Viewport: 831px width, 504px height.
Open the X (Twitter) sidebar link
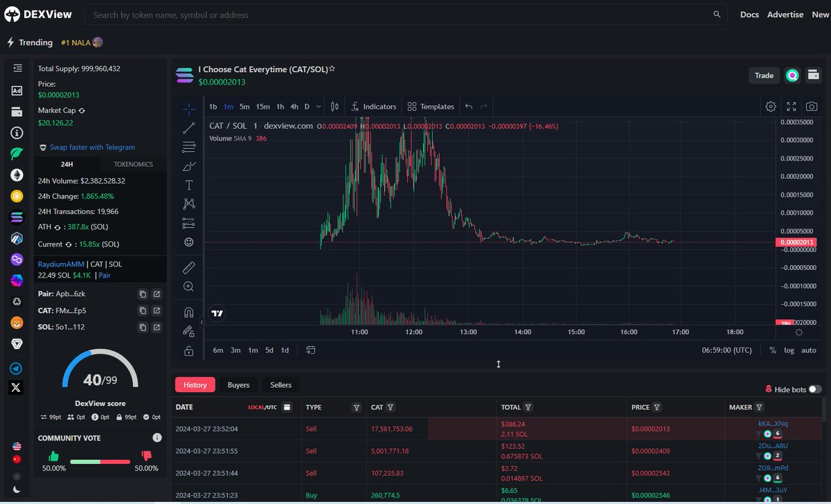click(16, 388)
